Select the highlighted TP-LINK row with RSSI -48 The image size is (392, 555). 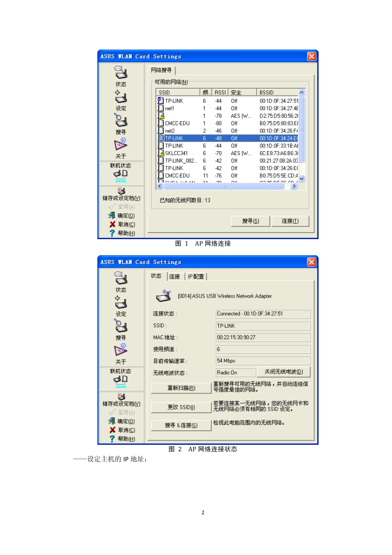[227, 138]
